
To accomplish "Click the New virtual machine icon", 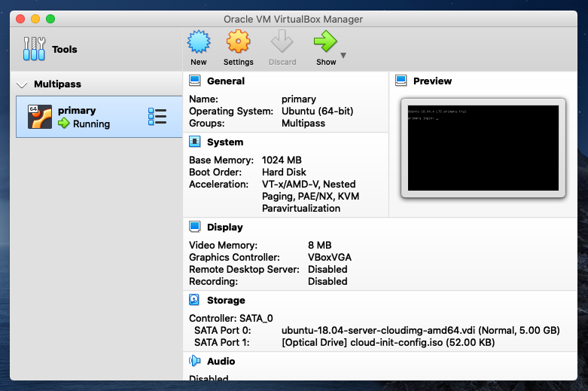I will click(x=199, y=42).
